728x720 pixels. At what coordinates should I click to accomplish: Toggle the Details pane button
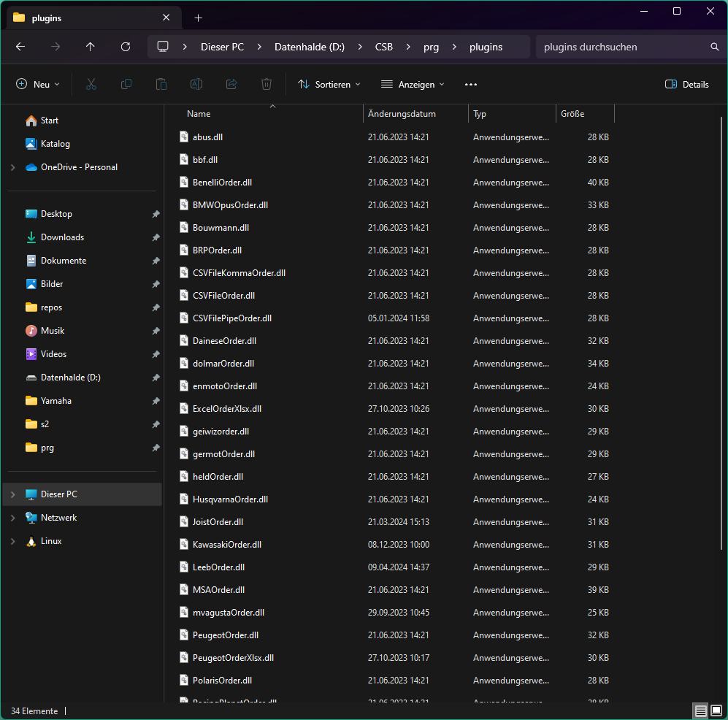coord(686,84)
